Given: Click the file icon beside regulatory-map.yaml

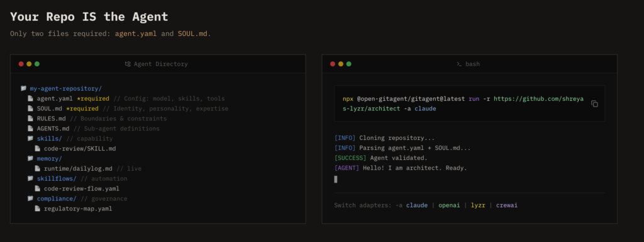Looking at the screenshot, I should pos(37,208).
